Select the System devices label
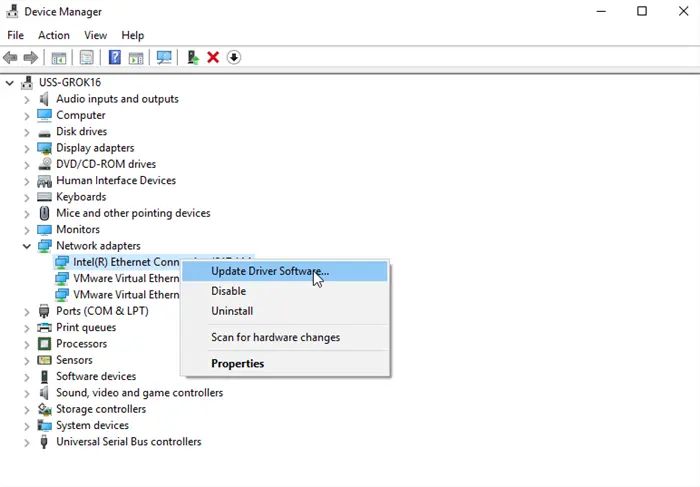This screenshot has width=700, height=487. tap(92, 425)
